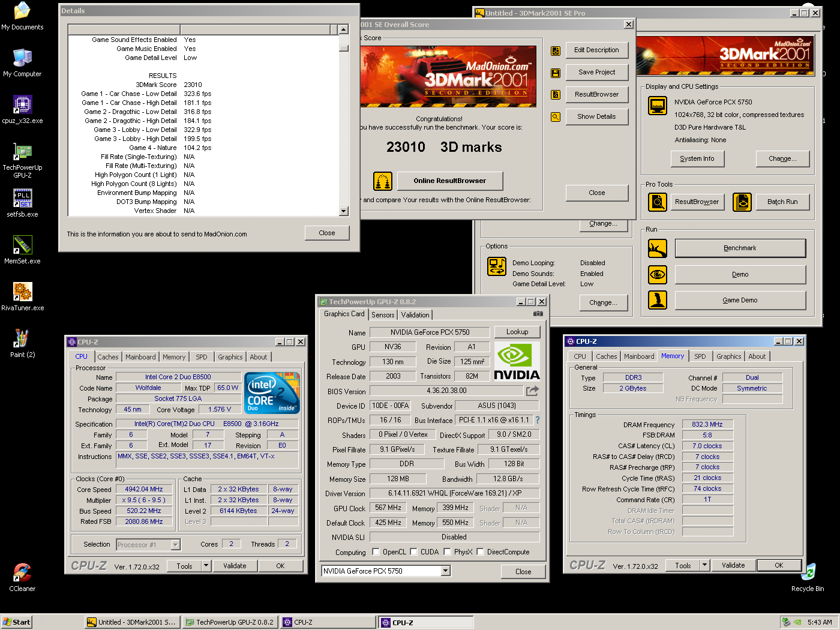
Task: Toggle the PhysX checkbox in GPU-Z
Action: pyautogui.click(x=447, y=552)
